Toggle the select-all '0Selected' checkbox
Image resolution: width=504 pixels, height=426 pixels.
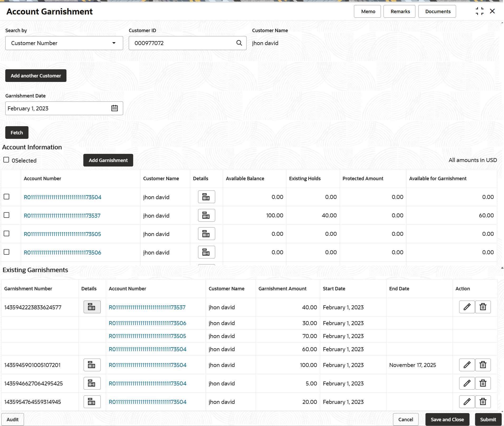[6, 160]
